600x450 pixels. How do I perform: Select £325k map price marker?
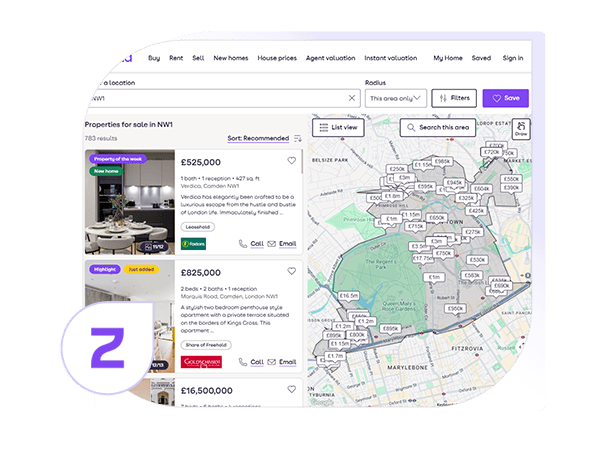click(x=466, y=198)
